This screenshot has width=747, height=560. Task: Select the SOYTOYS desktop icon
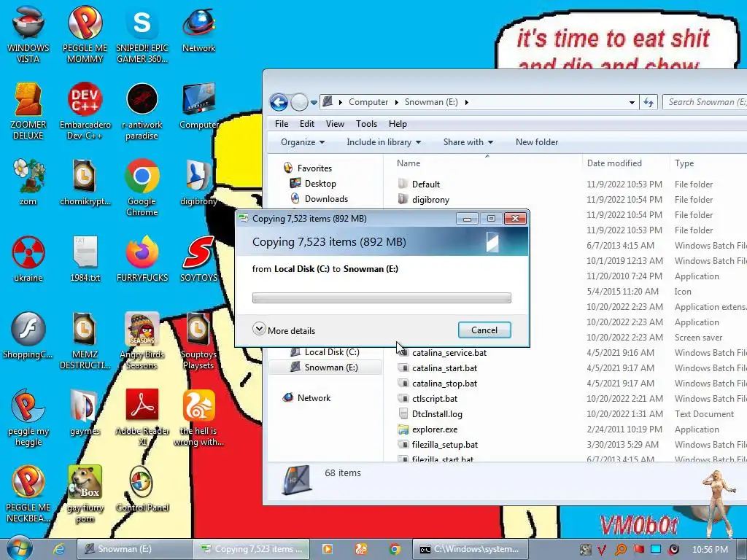pos(198,258)
